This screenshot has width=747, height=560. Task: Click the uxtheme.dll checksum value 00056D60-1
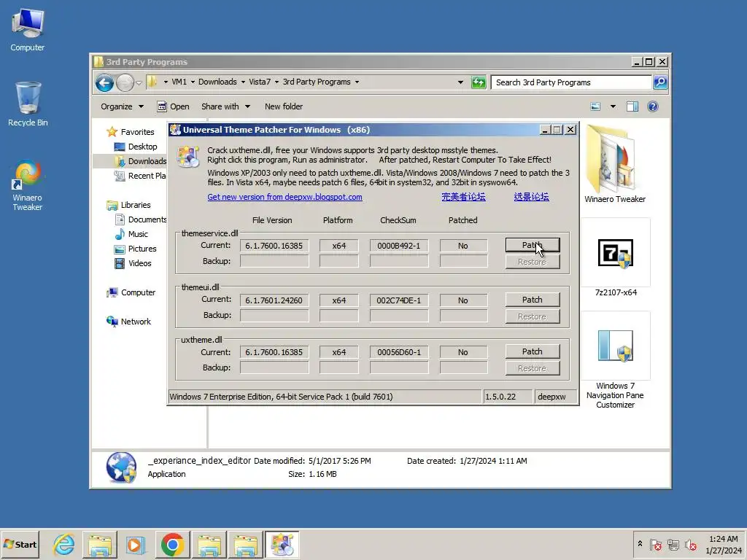(399, 352)
